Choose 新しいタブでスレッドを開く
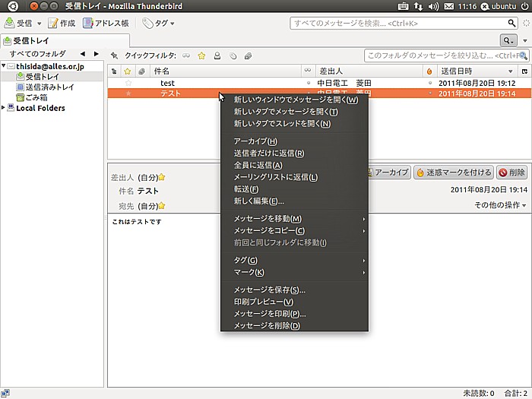 (295, 123)
